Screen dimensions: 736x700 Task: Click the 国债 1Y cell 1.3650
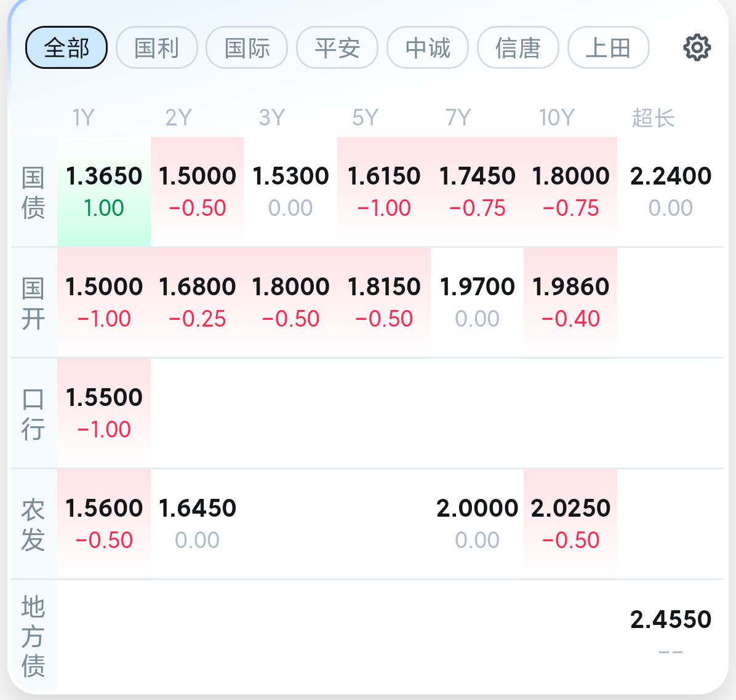point(104,191)
